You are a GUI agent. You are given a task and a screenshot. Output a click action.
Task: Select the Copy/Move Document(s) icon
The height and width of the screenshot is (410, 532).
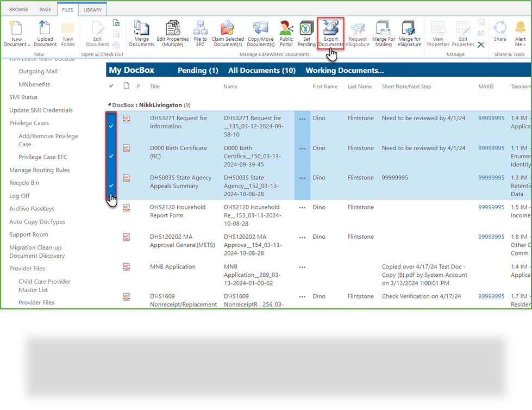pos(260,33)
